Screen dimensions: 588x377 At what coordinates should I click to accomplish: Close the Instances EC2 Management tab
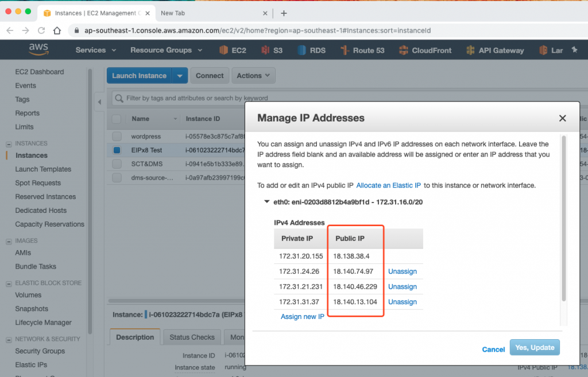148,13
